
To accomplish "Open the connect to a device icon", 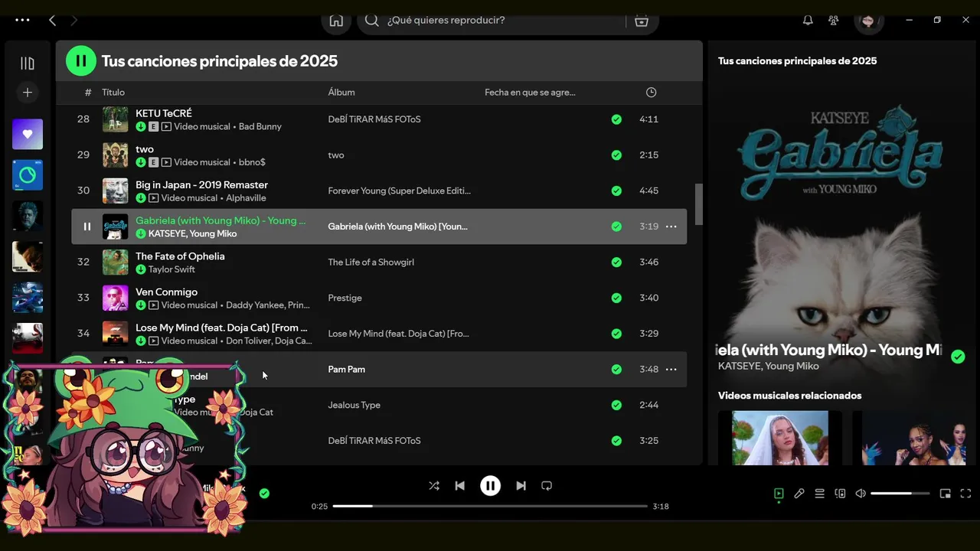I will pyautogui.click(x=840, y=494).
